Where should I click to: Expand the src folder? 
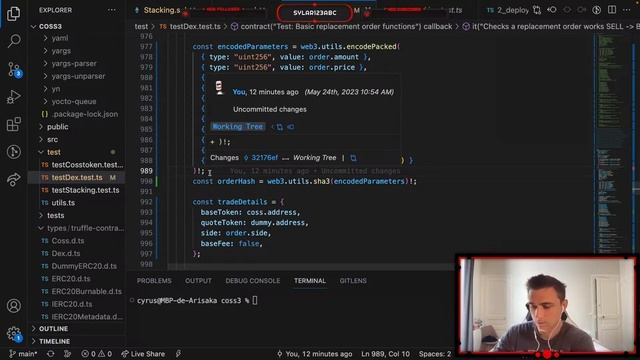(52, 140)
